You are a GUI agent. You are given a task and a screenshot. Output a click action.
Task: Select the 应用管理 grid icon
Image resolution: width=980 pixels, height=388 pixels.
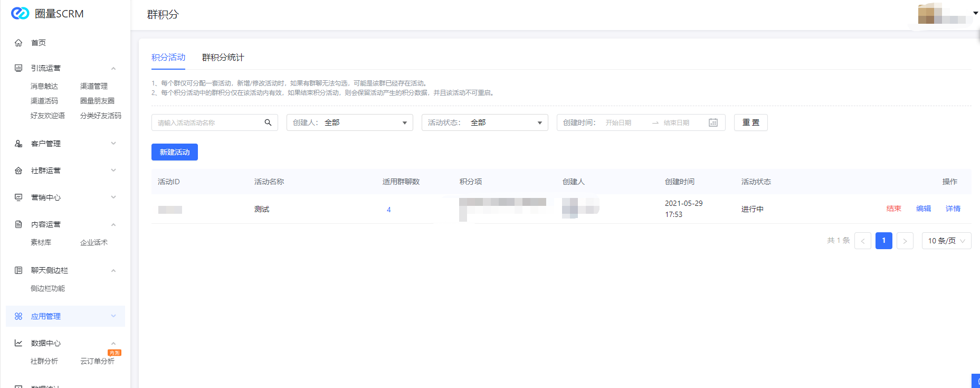(18, 316)
